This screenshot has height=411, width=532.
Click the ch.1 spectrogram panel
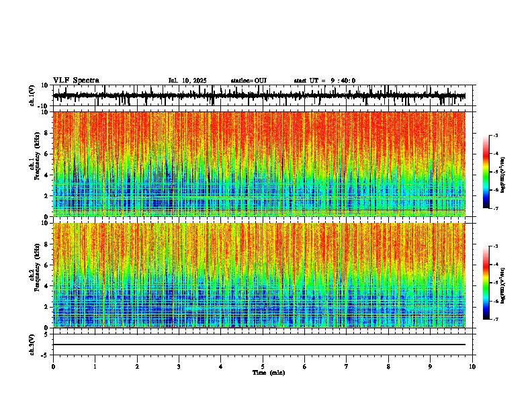pyautogui.click(x=259, y=164)
